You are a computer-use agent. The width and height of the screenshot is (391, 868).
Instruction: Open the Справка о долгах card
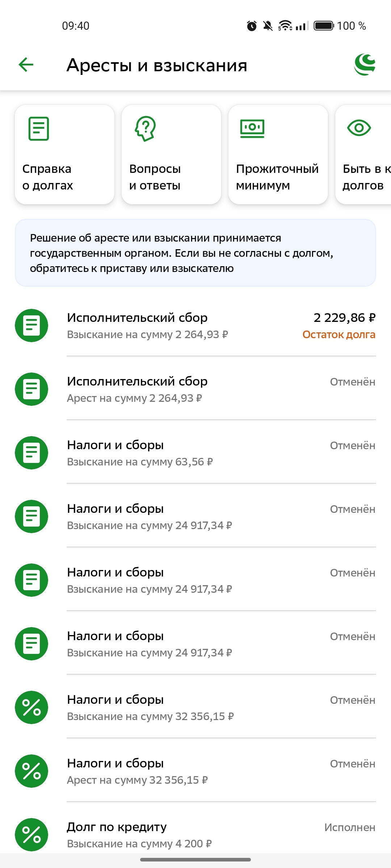tap(64, 155)
